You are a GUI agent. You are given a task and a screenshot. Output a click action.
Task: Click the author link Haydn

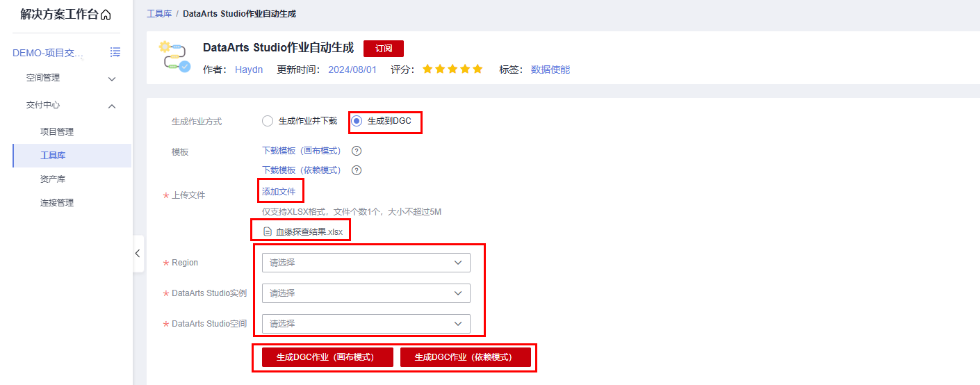tap(249, 69)
